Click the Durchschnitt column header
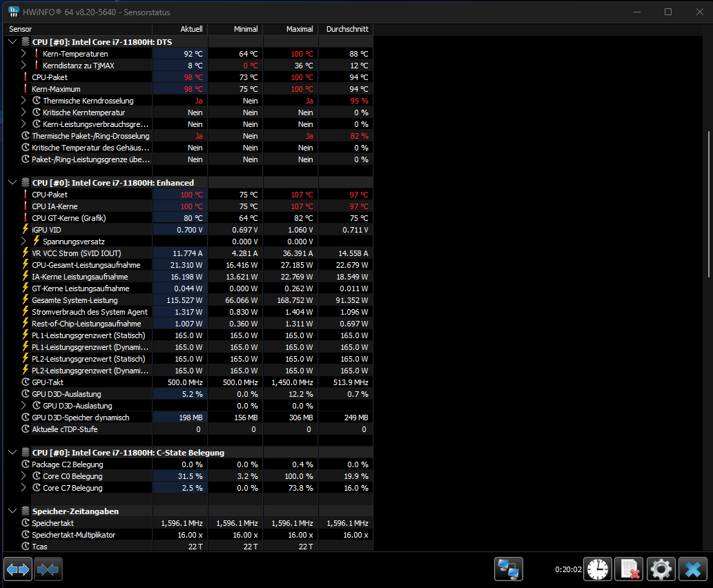Image resolution: width=713 pixels, height=588 pixels. 346,29
